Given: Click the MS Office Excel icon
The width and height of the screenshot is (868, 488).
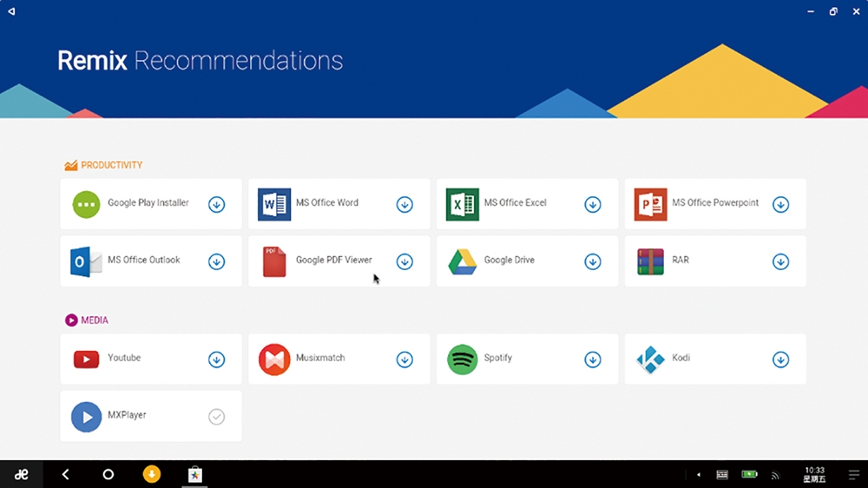Looking at the screenshot, I should point(463,204).
